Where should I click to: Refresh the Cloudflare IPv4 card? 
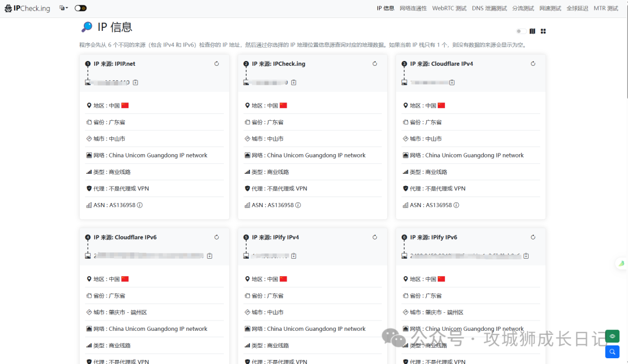coord(533,64)
